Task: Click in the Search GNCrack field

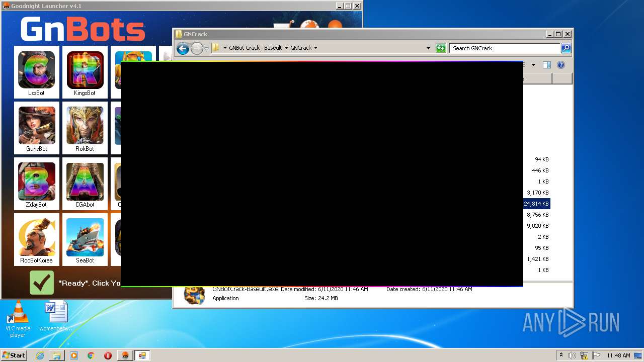Action: click(x=505, y=48)
